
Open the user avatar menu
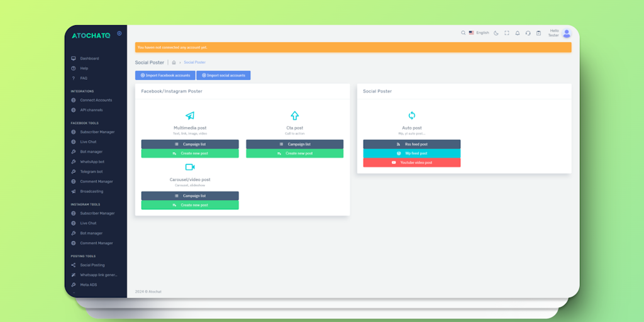click(x=567, y=33)
